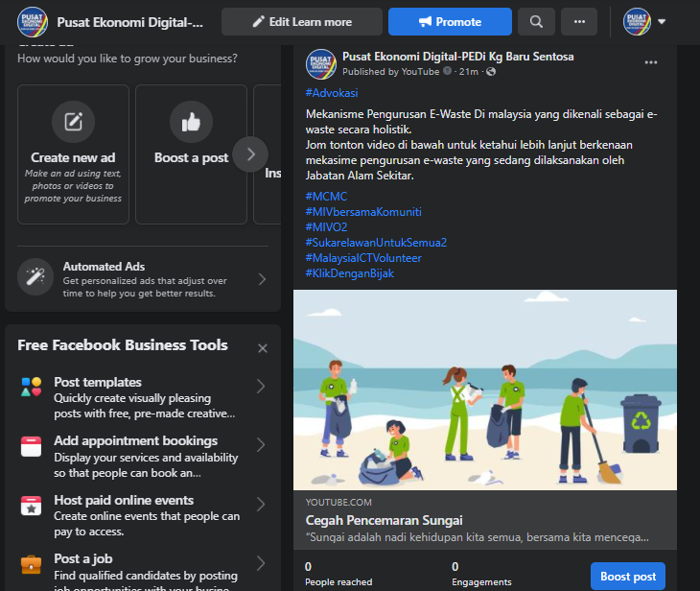Viewport: 700px width, 591px height.
Task: Open the Automated Ads option text
Action: click(x=104, y=267)
